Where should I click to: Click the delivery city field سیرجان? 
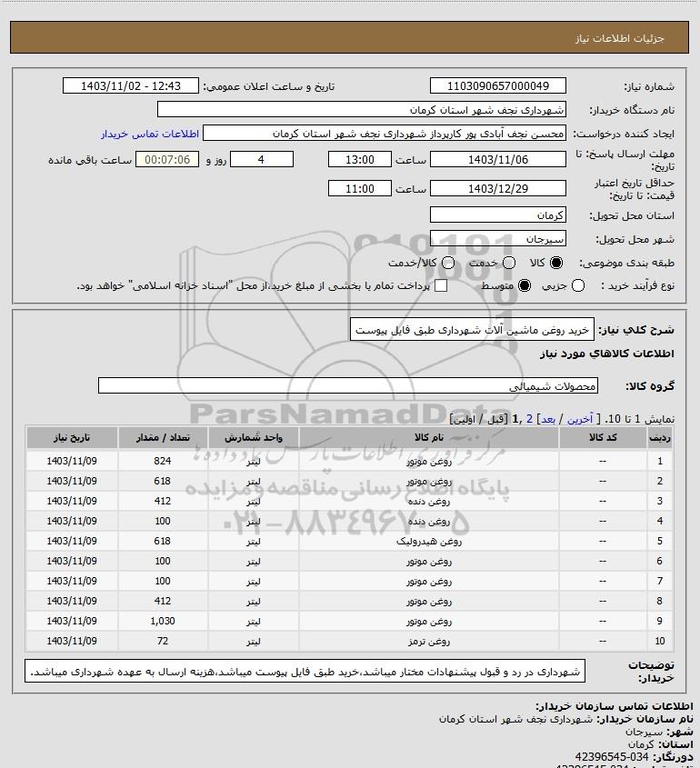point(497,238)
